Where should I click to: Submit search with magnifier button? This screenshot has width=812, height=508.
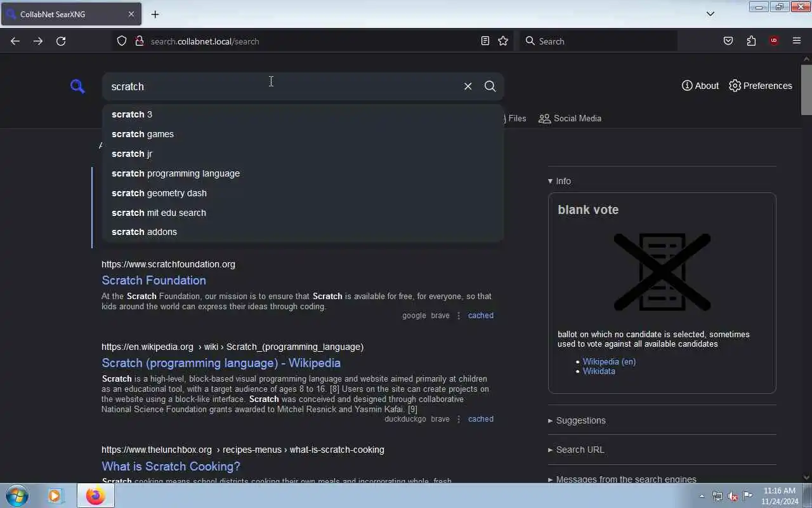[x=490, y=86]
